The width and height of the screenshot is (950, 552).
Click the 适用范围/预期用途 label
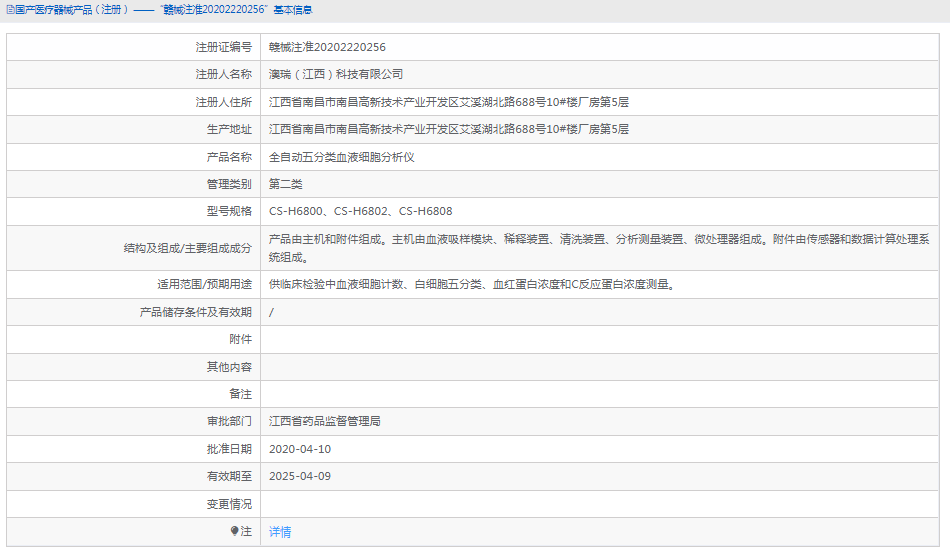click(x=204, y=284)
